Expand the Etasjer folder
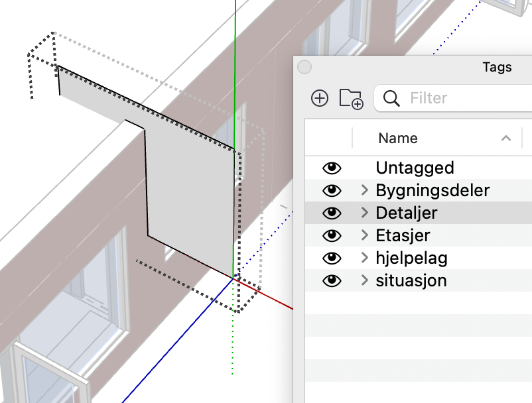 tap(365, 235)
